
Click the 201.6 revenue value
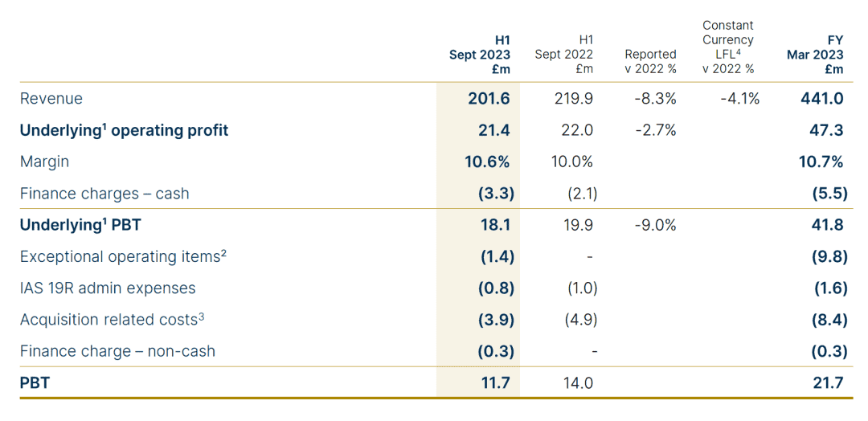click(x=489, y=99)
